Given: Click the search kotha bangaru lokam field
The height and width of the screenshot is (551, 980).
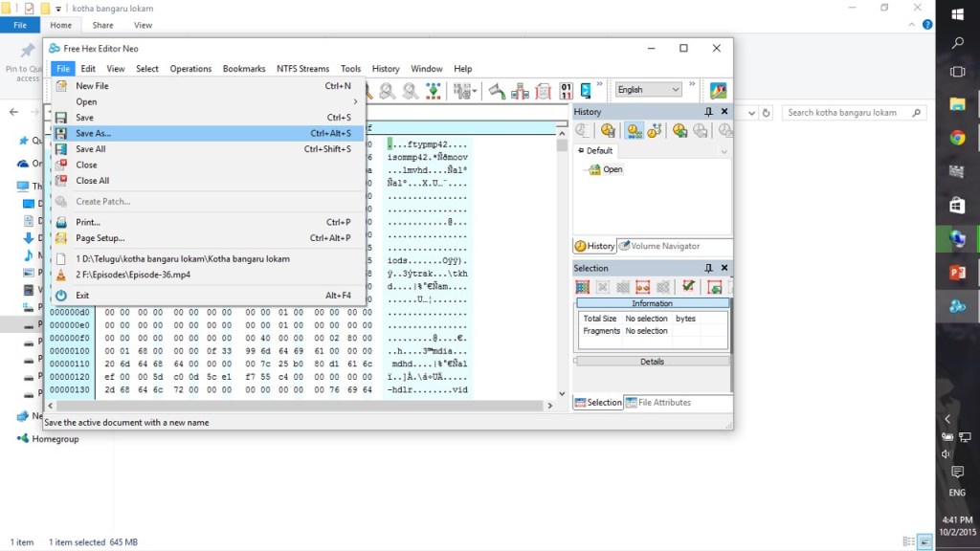Looking at the screenshot, I should pyautogui.click(x=854, y=113).
